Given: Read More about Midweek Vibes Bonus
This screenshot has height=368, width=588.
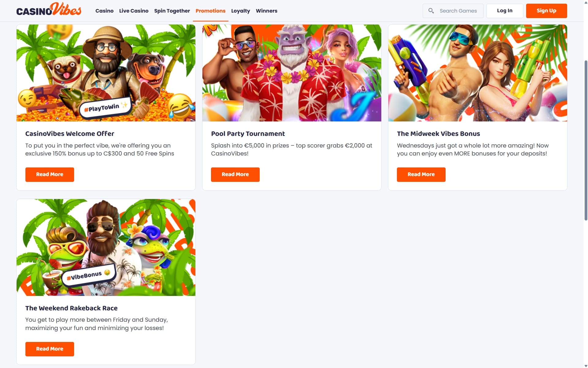Looking at the screenshot, I should tap(421, 174).
